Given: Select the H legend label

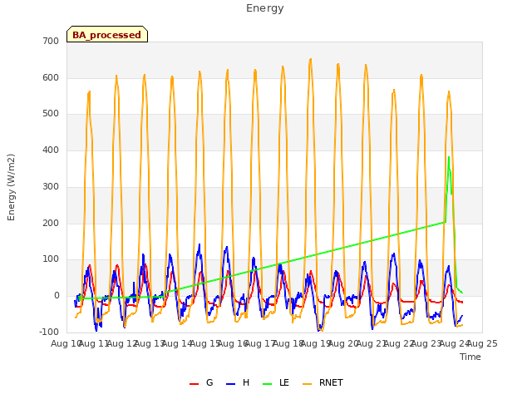Looking at the screenshot, I should 246,382.
